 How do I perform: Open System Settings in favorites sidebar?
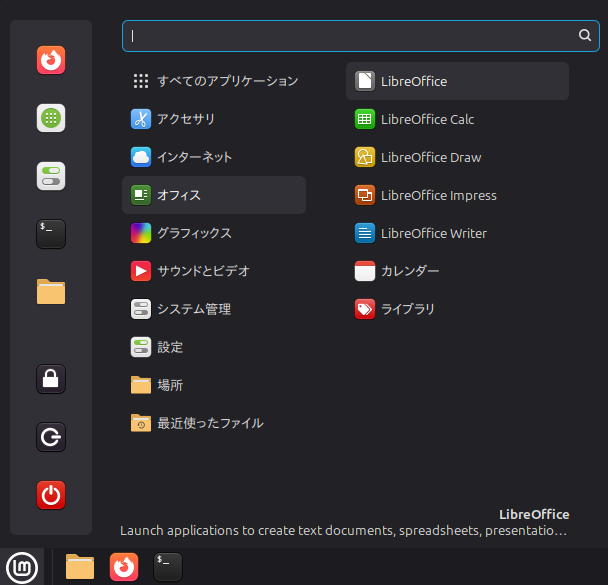pos(51,176)
